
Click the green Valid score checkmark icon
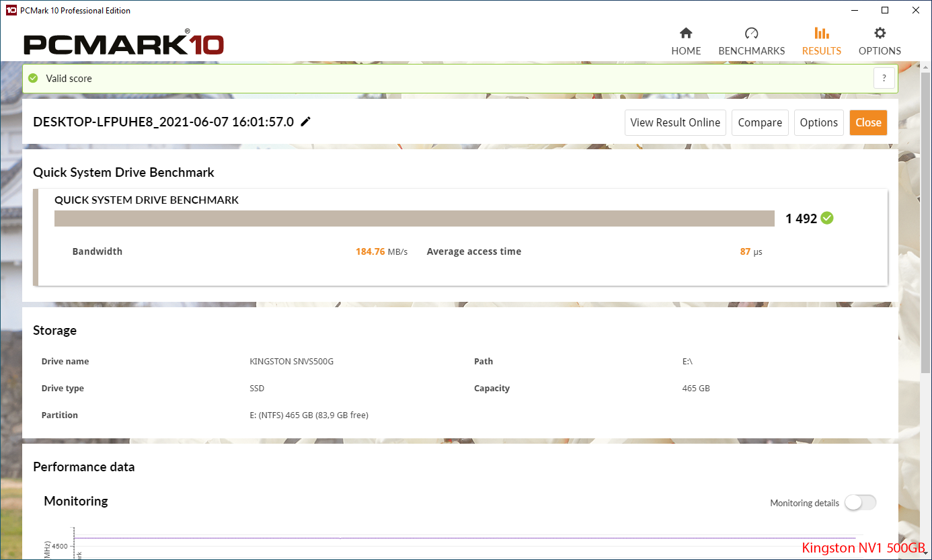pos(33,78)
